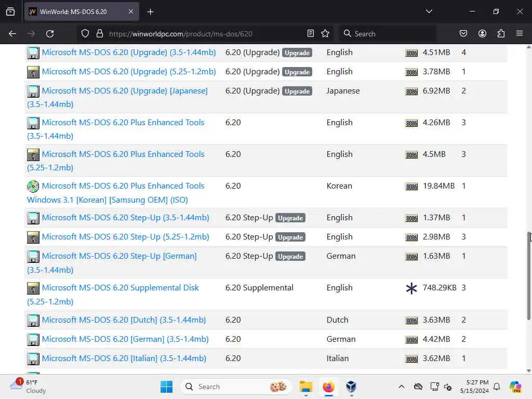Click the floppy icon for Upgrade (3.5-1.44mb)
The image size is (532, 399).
coord(33,53)
